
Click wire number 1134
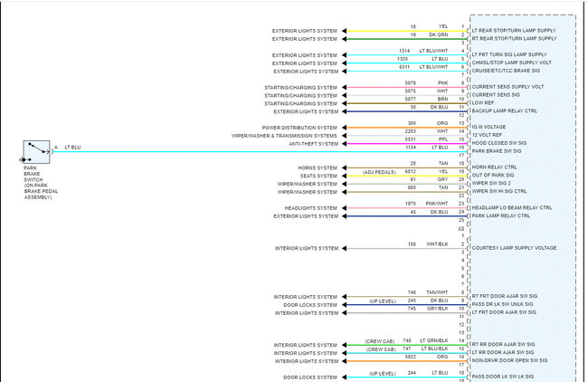click(411, 148)
